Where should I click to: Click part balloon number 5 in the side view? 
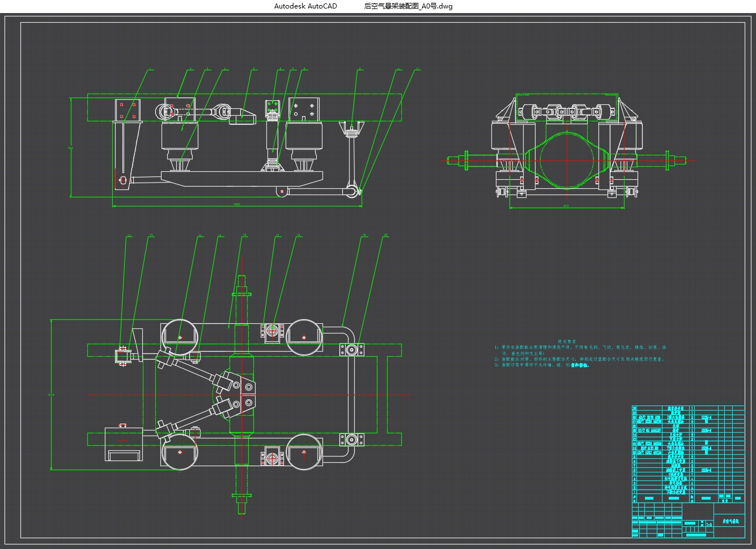(x=253, y=69)
